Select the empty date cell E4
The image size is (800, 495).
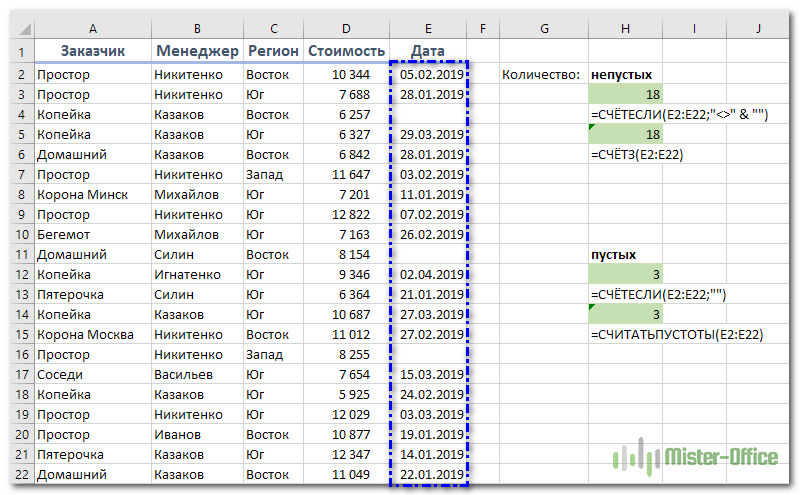[429, 114]
